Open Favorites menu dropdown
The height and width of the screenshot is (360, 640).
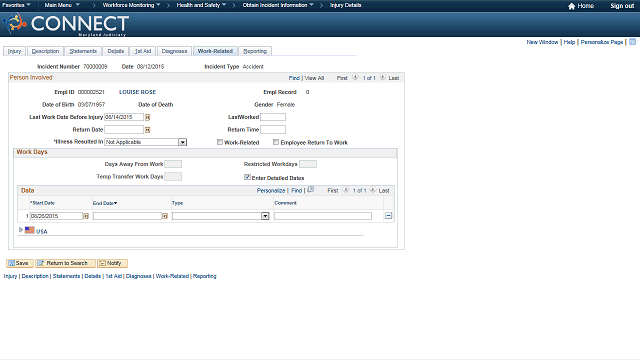click(x=16, y=5)
